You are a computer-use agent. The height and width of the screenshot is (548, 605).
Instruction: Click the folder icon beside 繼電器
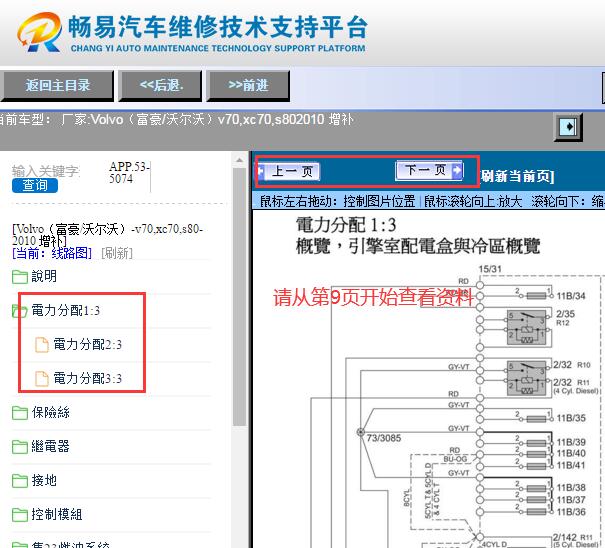pyautogui.click(x=20, y=447)
